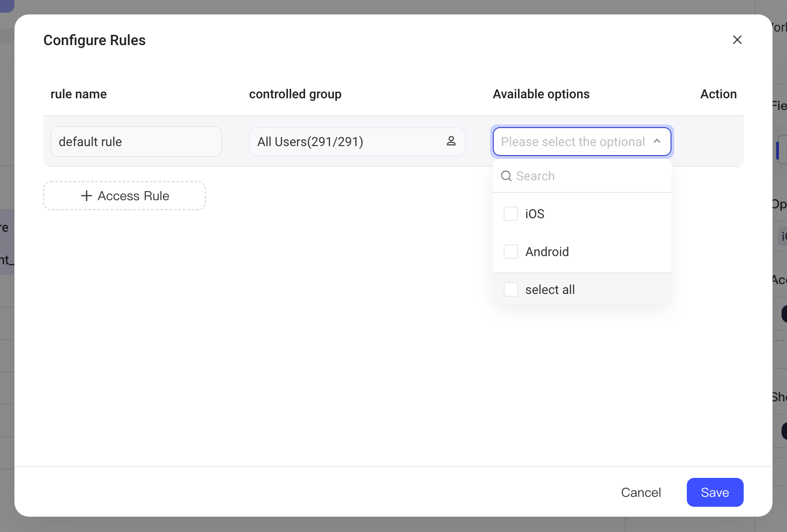Save the rule configuration

point(715,492)
